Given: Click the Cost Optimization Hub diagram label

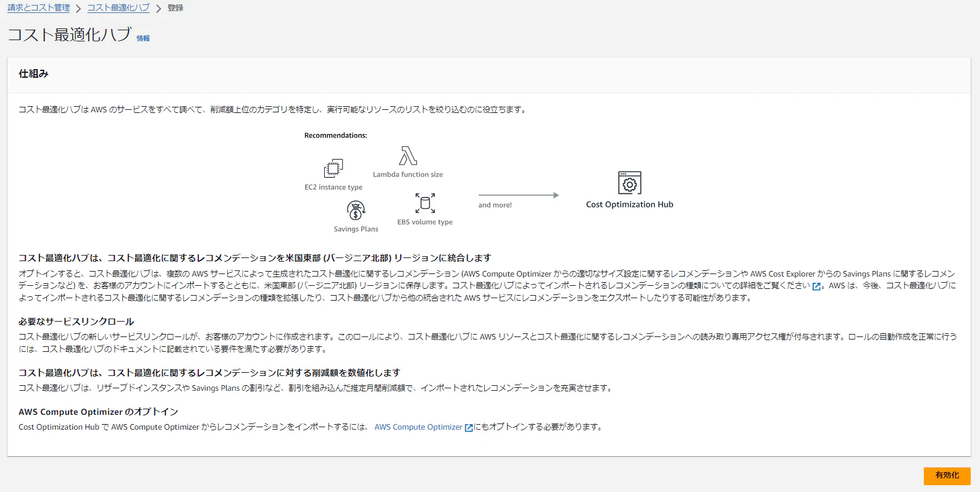Looking at the screenshot, I should [629, 205].
